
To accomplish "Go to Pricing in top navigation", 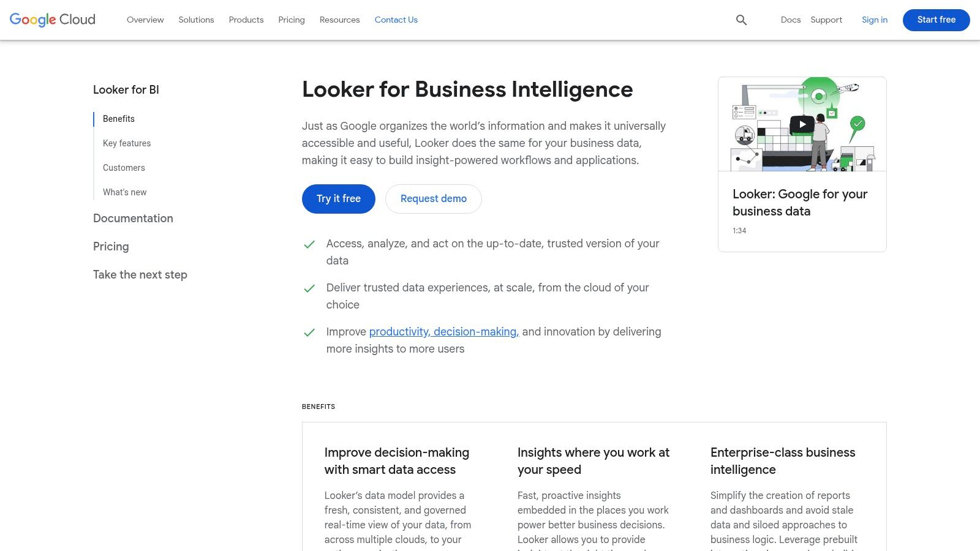I will [x=292, y=20].
